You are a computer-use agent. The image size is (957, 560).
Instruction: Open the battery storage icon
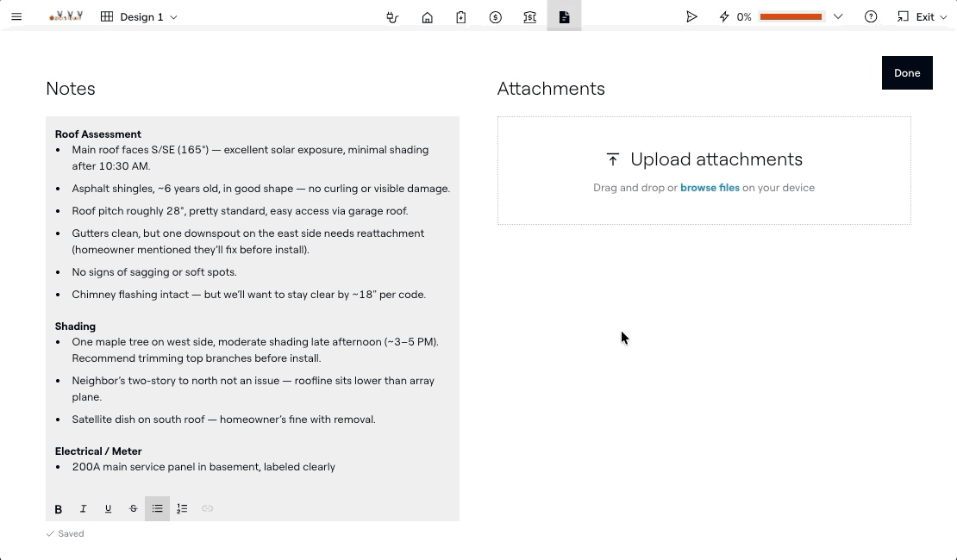[461, 16]
